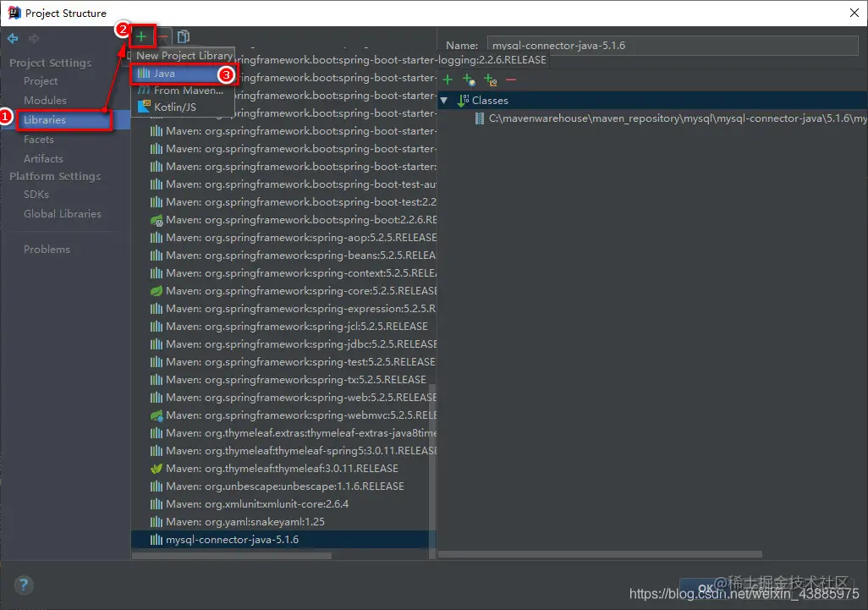Click the library Name input field
Image resolution: width=868 pixels, height=610 pixels.
(x=673, y=46)
